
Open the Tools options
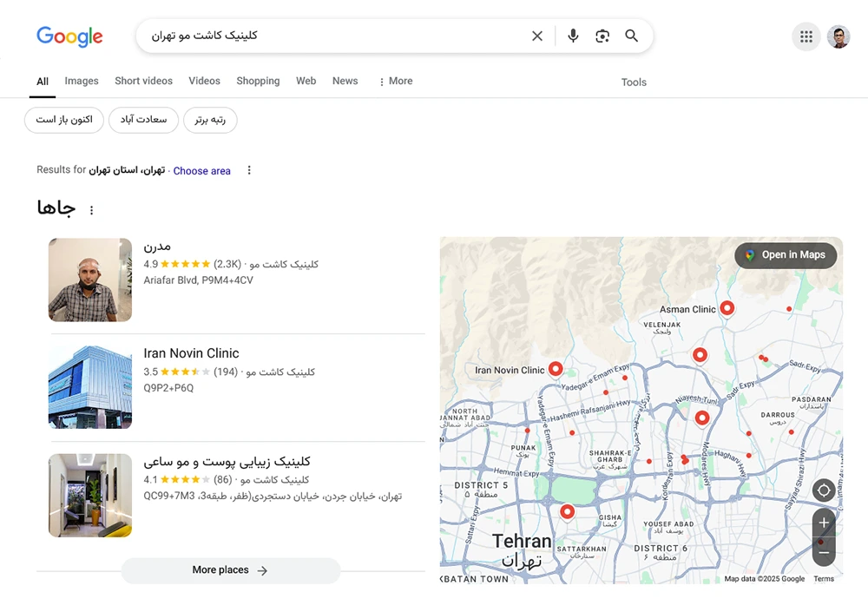pos(634,82)
